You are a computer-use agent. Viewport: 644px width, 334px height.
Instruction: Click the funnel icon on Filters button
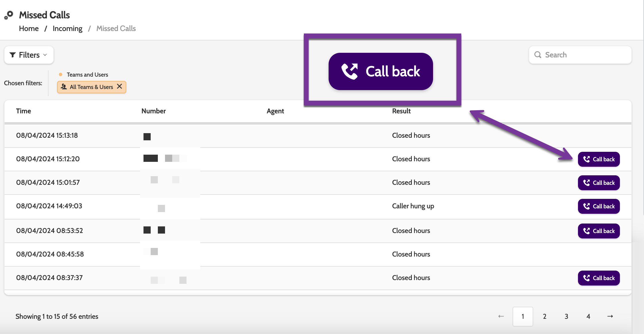13,55
